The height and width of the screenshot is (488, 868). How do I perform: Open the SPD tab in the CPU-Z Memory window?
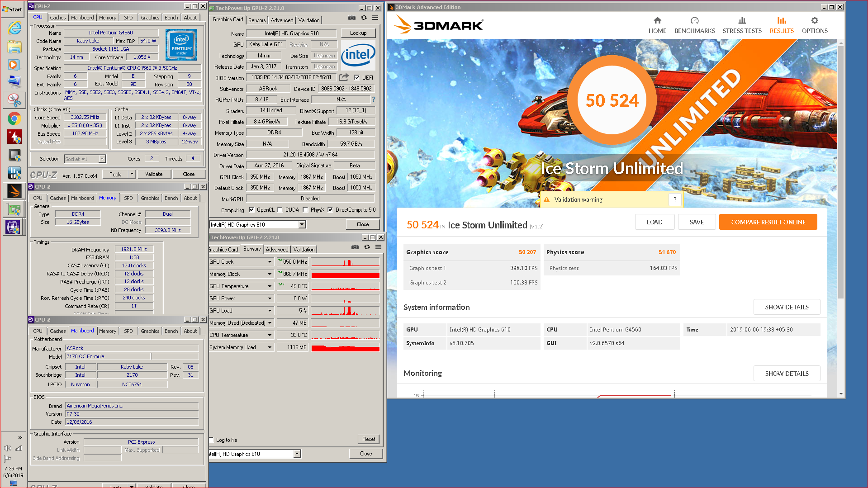[128, 198]
